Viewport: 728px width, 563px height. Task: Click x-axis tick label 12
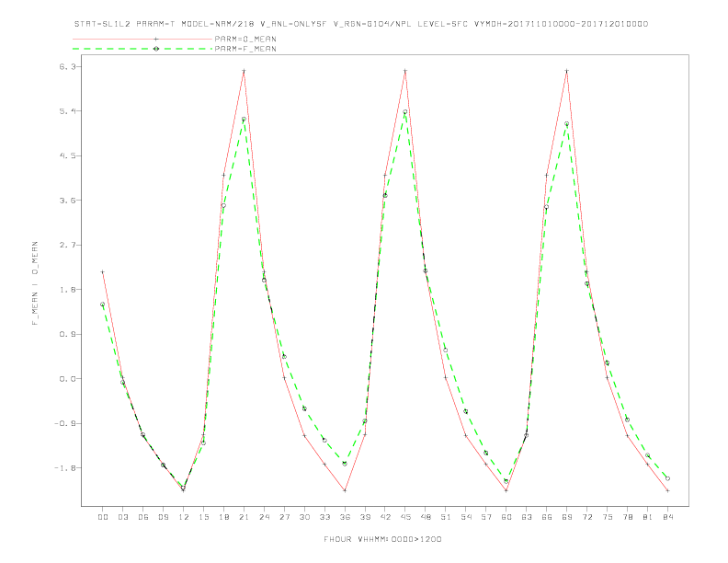pos(184,517)
